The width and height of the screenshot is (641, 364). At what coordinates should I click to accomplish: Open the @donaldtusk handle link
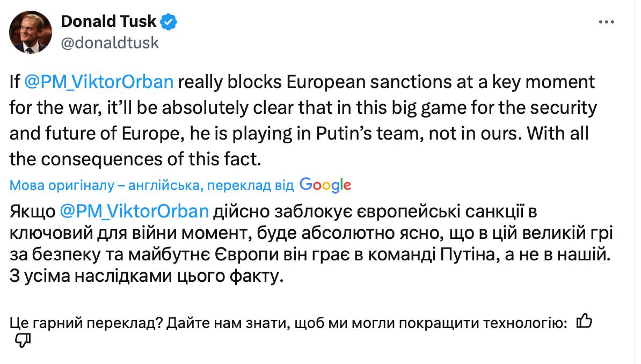tap(110, 42)
